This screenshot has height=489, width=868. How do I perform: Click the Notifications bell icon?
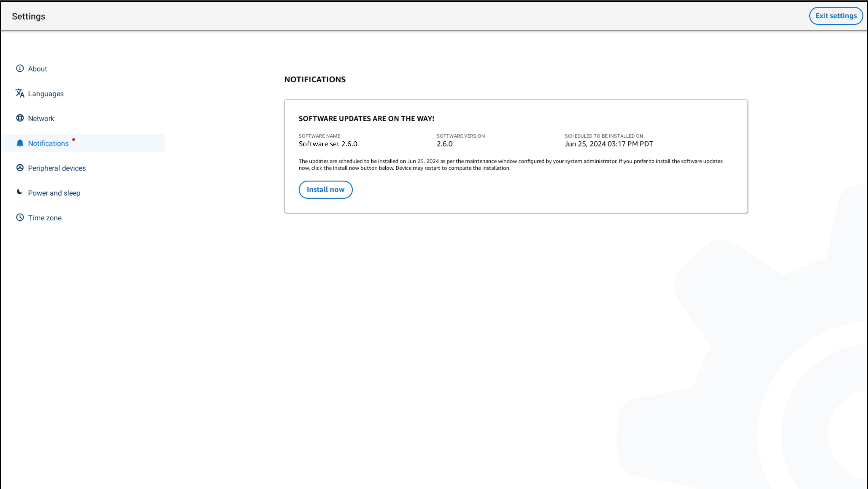pos(20,143)
